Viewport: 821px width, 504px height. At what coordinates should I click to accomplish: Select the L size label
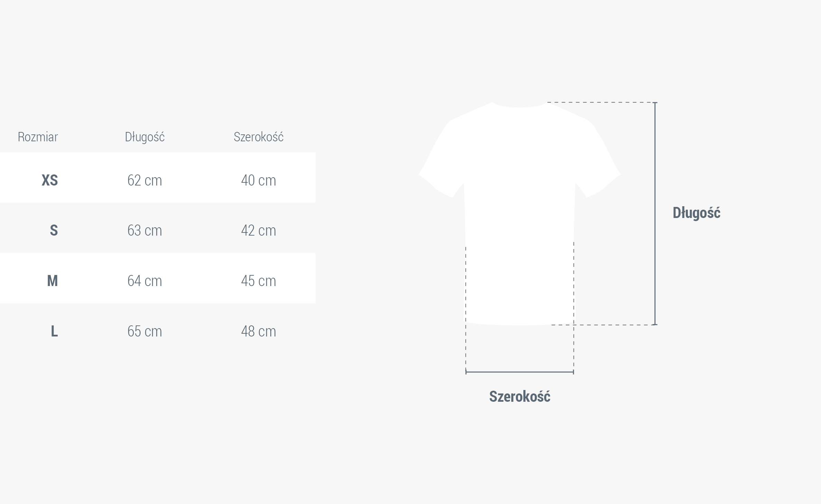pos(54,331)
